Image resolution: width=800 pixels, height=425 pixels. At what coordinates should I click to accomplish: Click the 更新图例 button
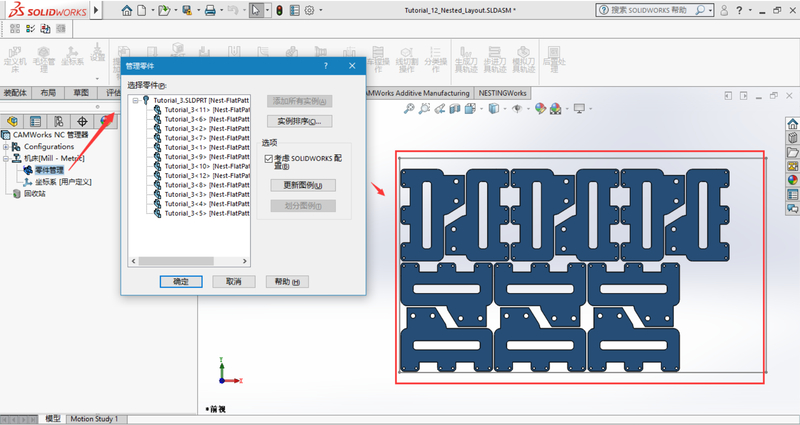(x=301, y=185)
